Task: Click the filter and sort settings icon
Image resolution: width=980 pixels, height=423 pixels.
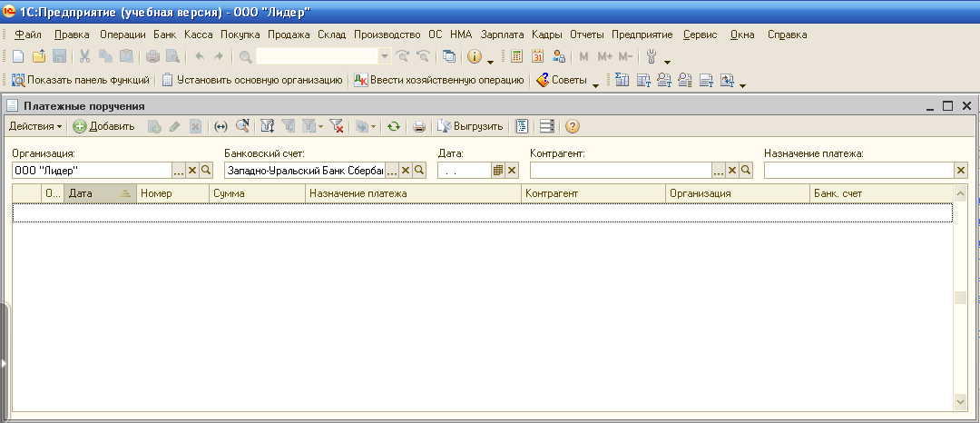Action: tap(268, 126)
